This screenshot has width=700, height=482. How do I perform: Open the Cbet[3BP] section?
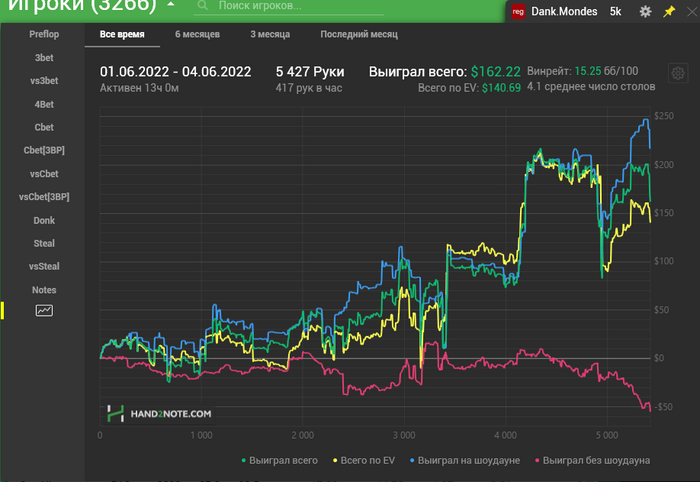pos(44,150)
